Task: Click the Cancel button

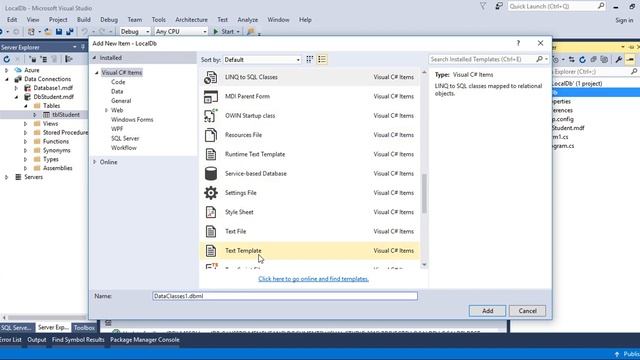Action: 527,311
